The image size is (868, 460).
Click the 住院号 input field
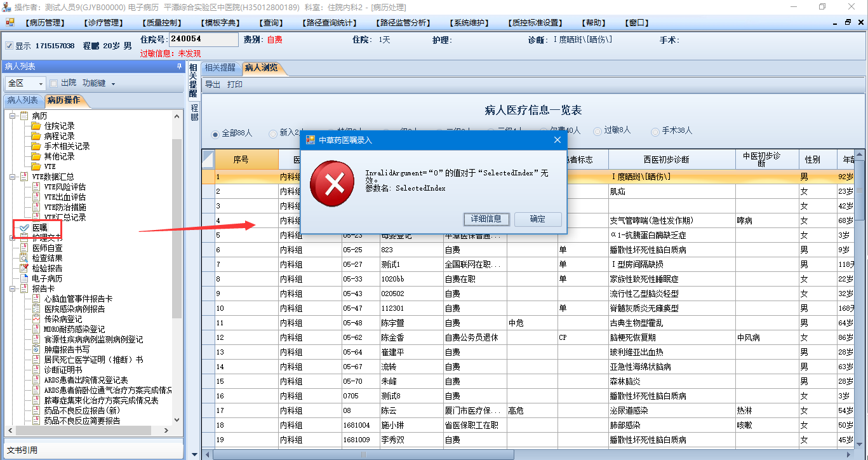click(204, 39)
